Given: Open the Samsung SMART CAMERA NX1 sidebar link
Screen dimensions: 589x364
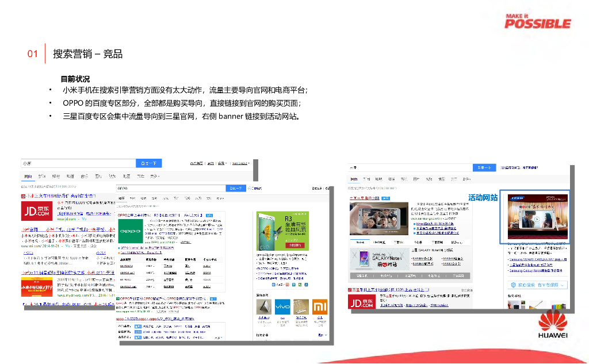Looking at the screenshot, I should tap(538, 259).
